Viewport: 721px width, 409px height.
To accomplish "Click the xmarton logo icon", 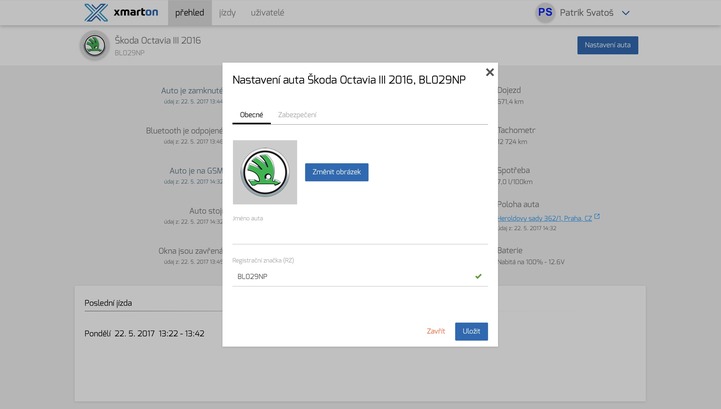I will pyautogui.click(x=96, y=13).
